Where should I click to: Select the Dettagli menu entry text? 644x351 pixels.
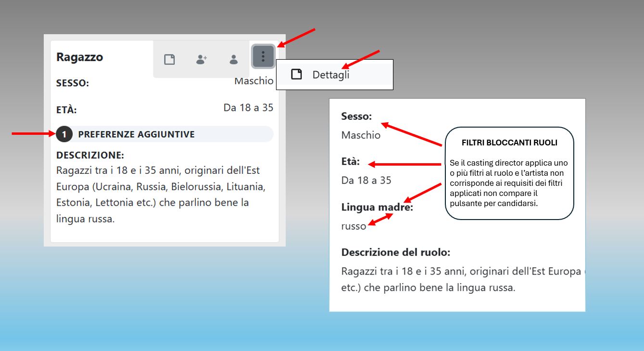coord(331,75)
